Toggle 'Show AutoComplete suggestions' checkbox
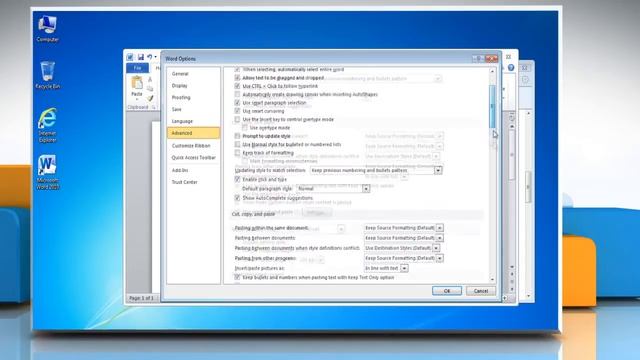 click(x=237, y=198)
